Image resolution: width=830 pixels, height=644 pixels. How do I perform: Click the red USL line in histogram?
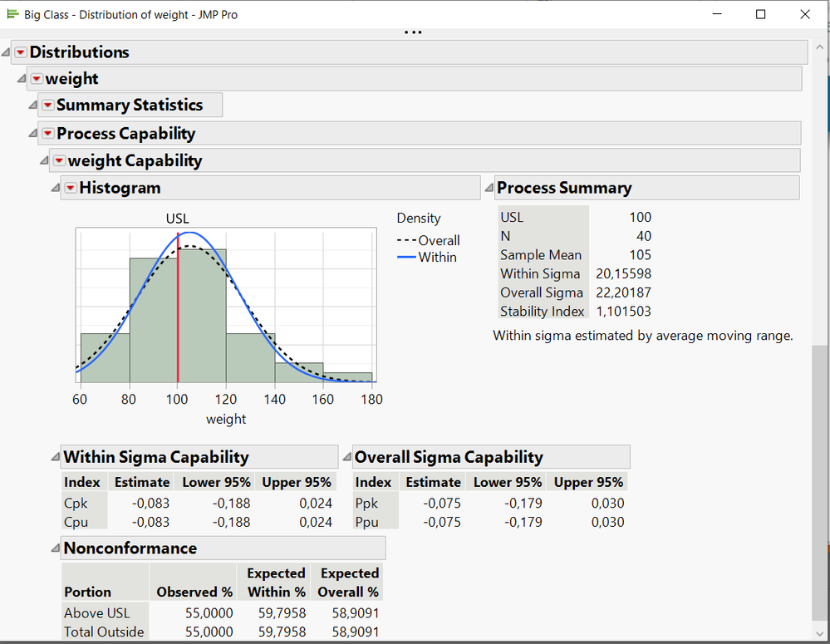pos(178,332)
